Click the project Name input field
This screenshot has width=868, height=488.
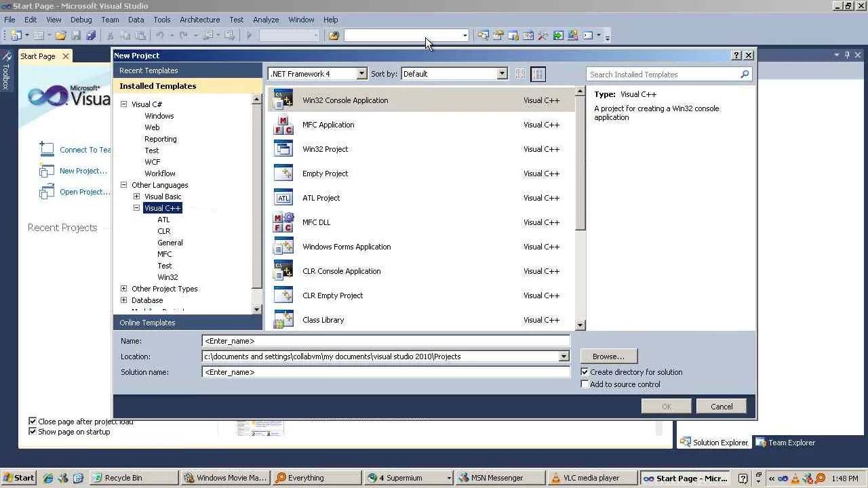(x=386, y=341)
